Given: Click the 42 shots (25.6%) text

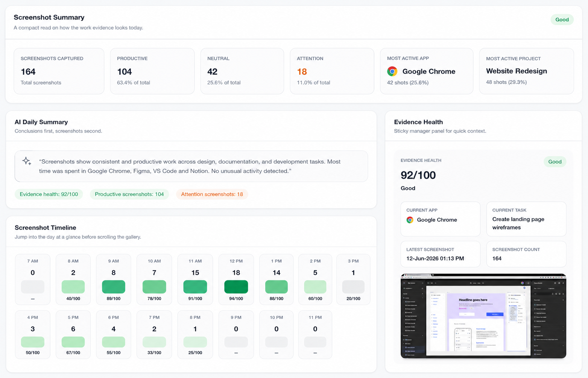Looking at the screenshot, I should coord(408,82).
